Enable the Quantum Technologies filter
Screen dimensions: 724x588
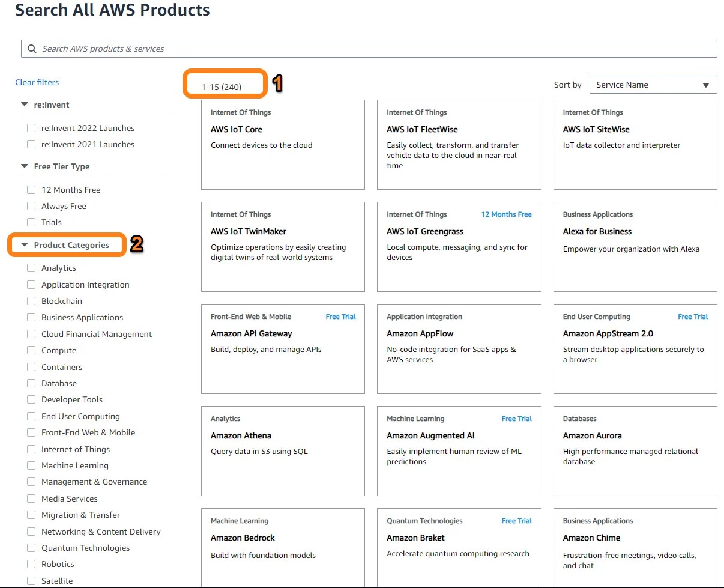click(31, 548)
